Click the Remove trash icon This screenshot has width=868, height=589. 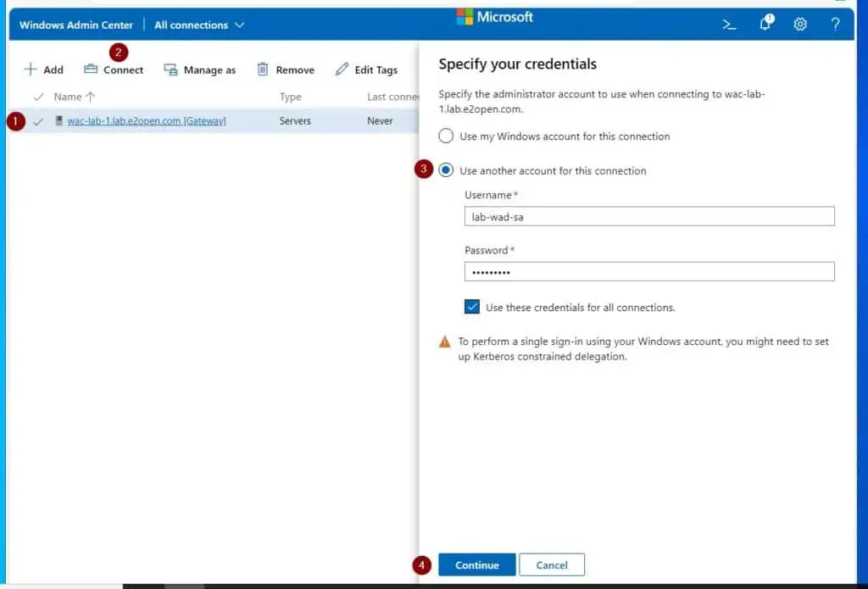pyautogui.click(x=263, y=69)
